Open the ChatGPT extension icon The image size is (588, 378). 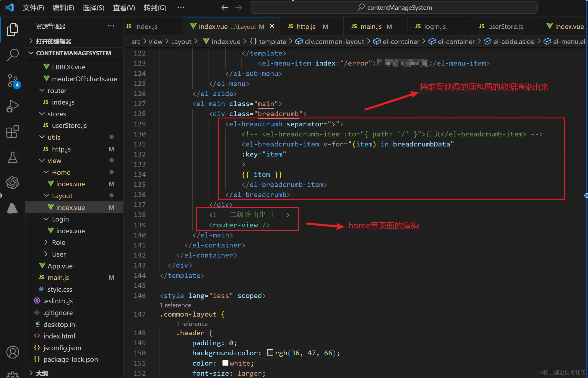point(12,183)
